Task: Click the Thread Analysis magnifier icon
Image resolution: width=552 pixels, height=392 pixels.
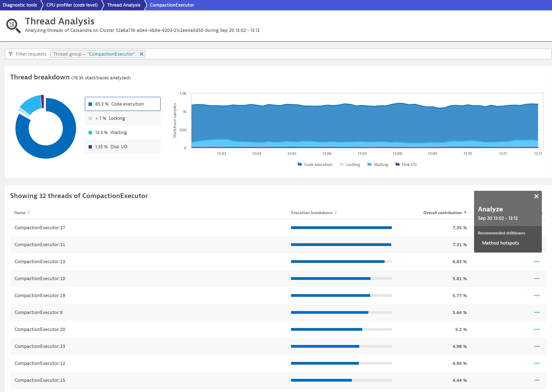Action: point(13,26)
